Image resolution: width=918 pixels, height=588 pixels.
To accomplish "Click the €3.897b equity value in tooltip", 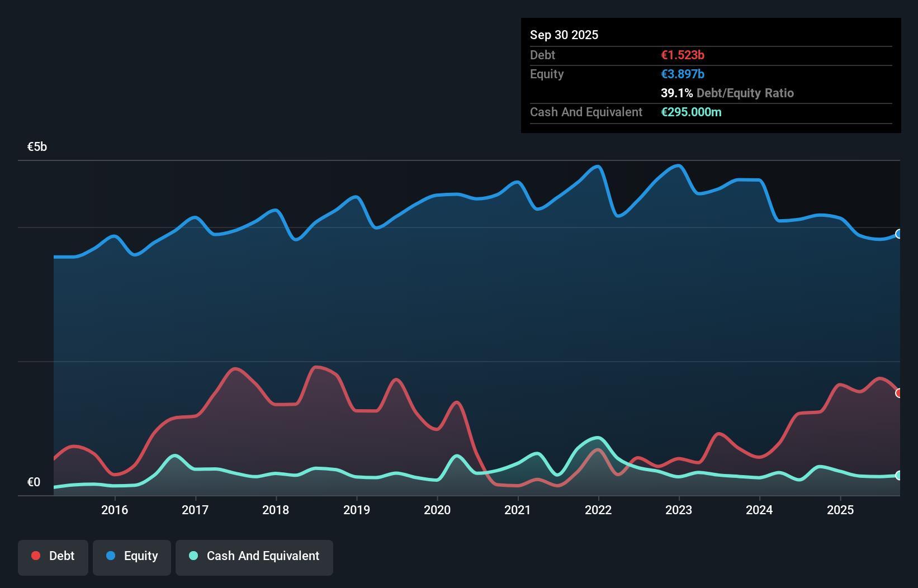I will pos(683,74).
